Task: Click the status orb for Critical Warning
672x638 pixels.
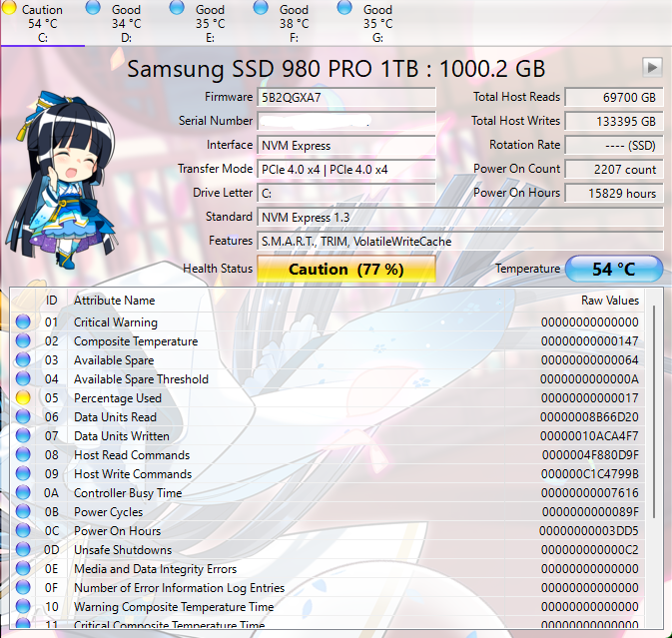Action: [x=23, y=321]
